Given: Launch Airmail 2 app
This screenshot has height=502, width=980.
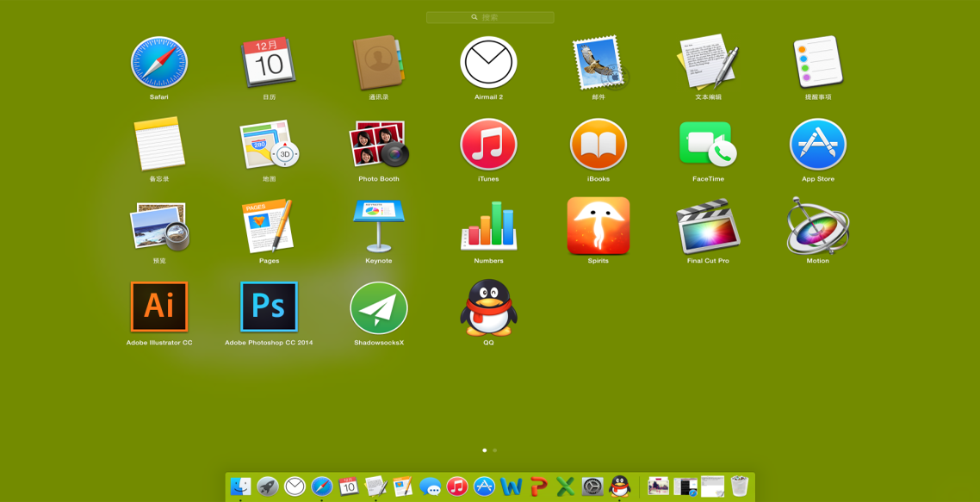Looking at the screenshot, I should click(x=488, y=63).
